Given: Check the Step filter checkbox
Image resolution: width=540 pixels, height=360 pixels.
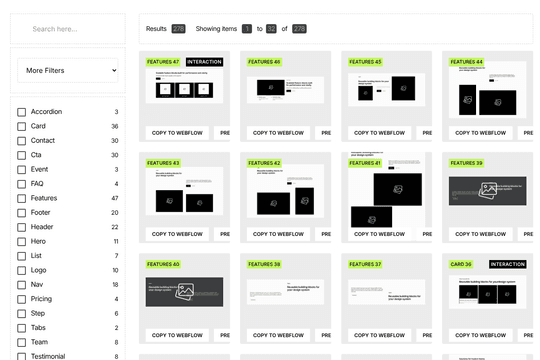Looking at the screenshot, I should (21, 314).
